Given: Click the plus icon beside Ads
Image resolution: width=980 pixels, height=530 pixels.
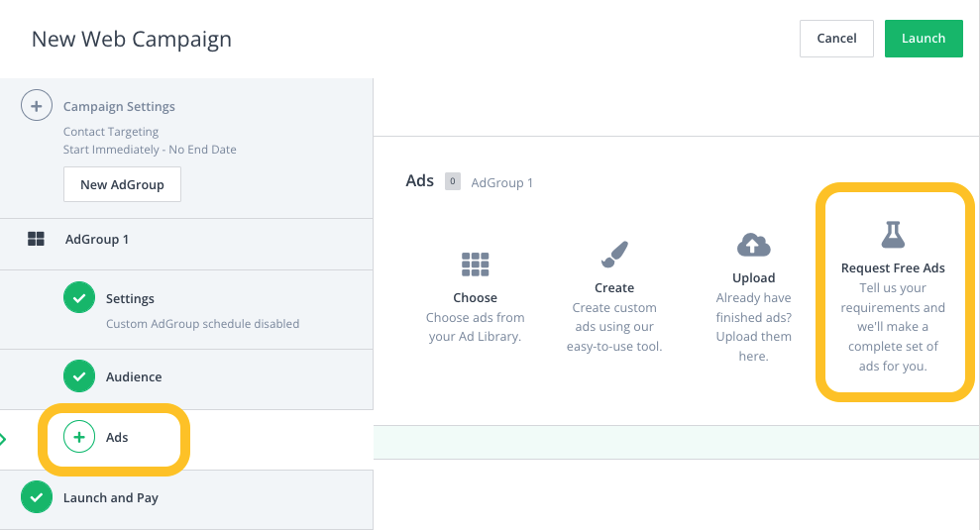Looking at the screenshot, I should coord(79,437).
